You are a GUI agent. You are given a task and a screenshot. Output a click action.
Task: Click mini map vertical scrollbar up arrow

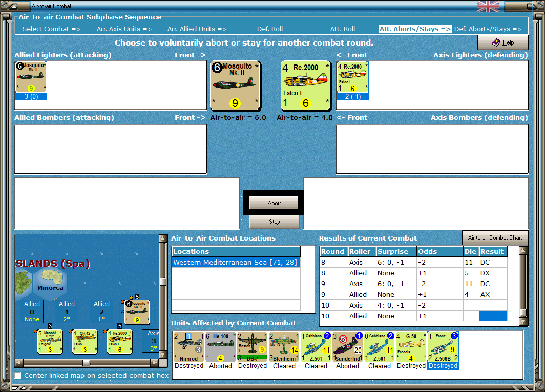coord(163,238)
